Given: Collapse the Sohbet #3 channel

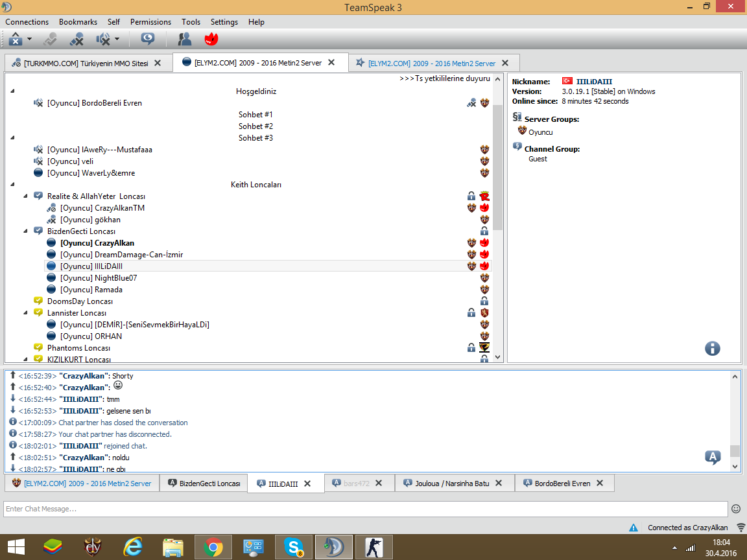Looking at the screenshot, I should 13,137.
